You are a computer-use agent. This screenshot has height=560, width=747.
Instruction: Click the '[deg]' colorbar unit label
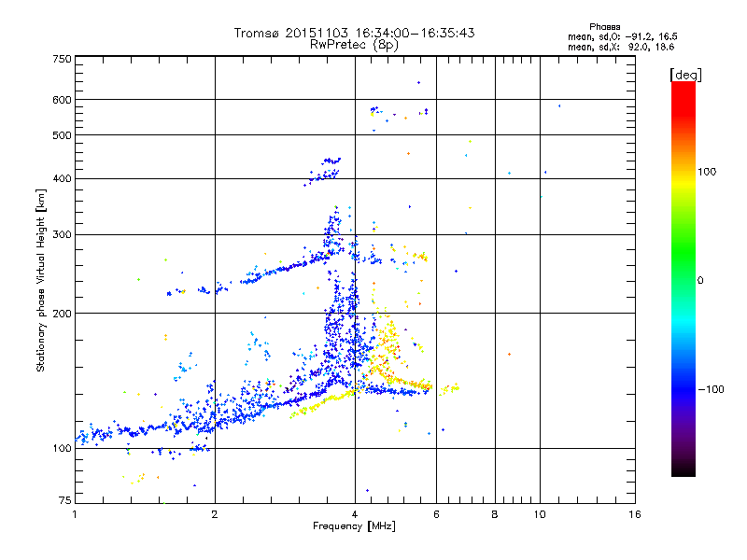pos(685,76)
